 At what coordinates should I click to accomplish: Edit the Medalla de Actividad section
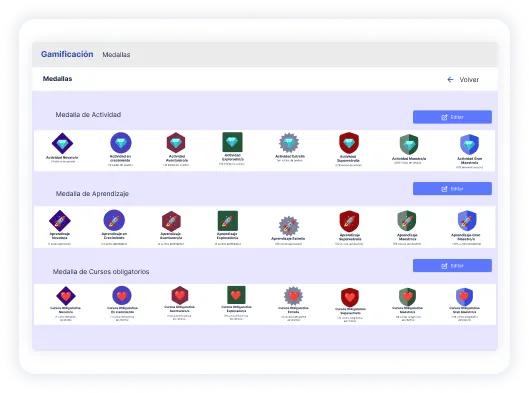point(452,117)
